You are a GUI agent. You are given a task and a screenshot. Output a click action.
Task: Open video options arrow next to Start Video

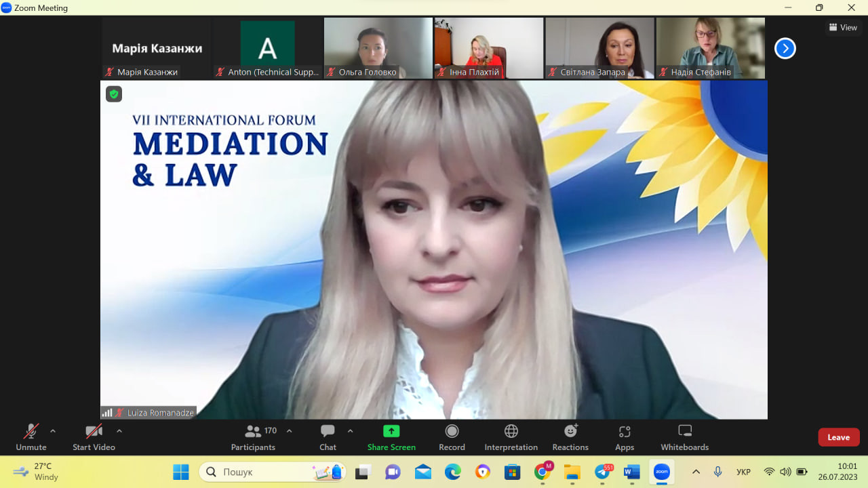pyautogui.click(x=119, y=431)
